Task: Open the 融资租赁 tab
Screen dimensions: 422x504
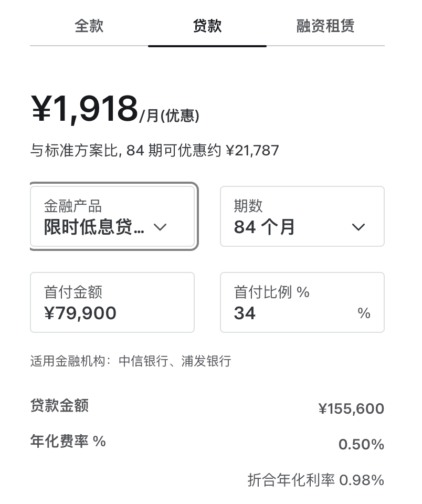Action: [x=325, y=26]
